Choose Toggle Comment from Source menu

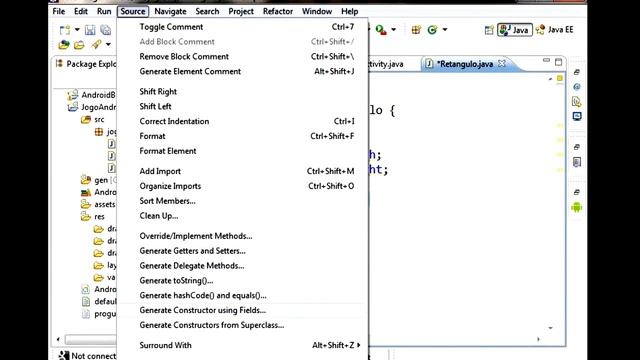(x=242, y=27)
